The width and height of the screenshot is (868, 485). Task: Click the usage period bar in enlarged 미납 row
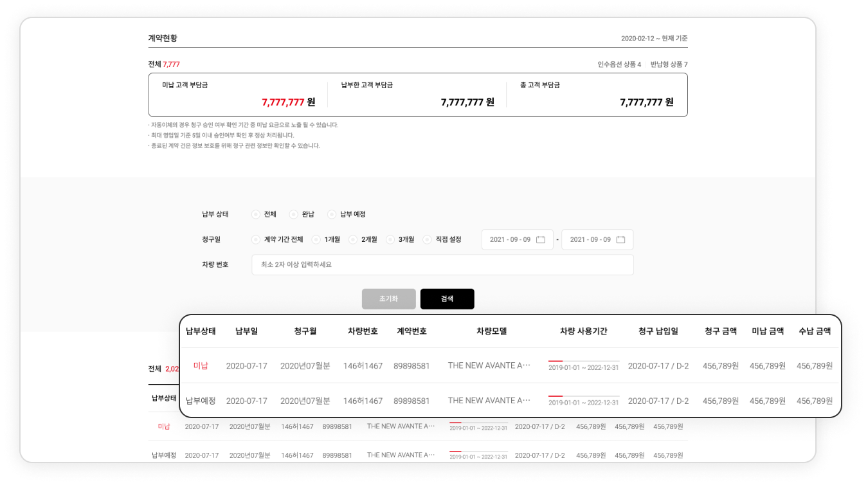click(x=584, y=361)
